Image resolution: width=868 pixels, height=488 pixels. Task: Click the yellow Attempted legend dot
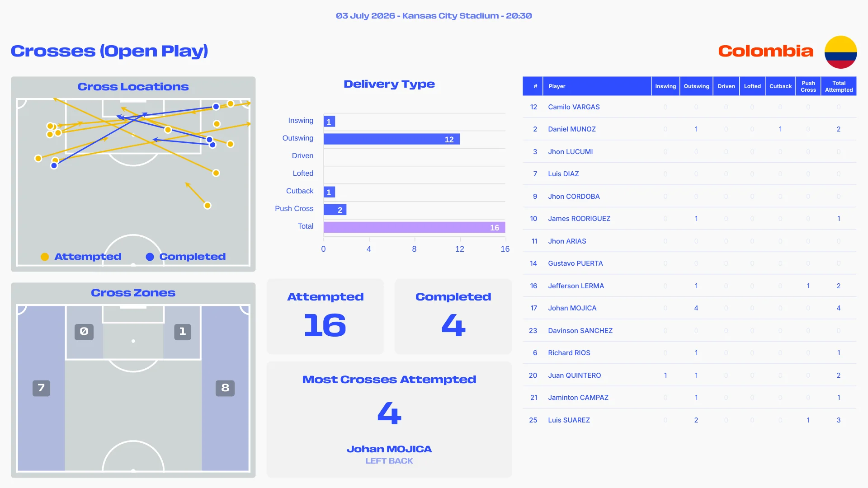click(x=45, y=257)
